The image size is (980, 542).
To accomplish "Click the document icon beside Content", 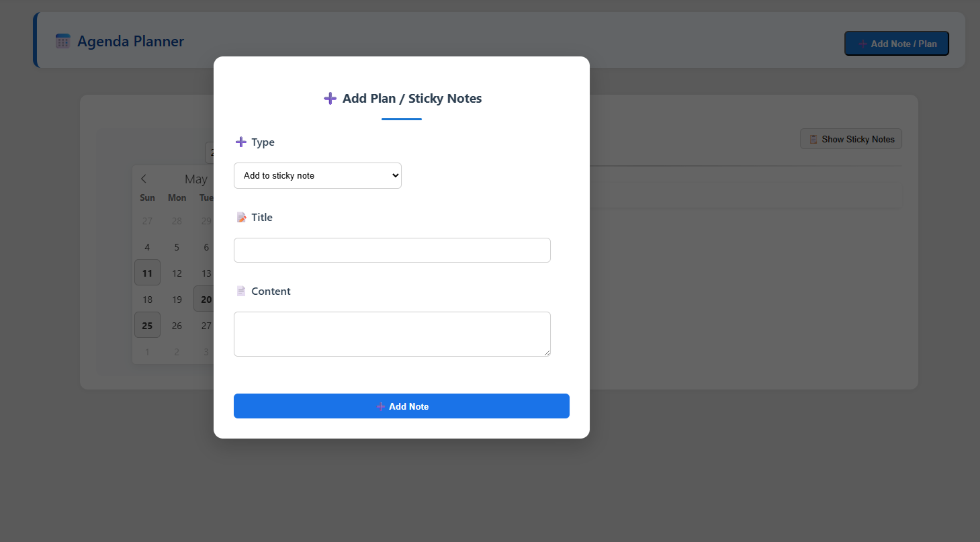I will pos(241,291).
